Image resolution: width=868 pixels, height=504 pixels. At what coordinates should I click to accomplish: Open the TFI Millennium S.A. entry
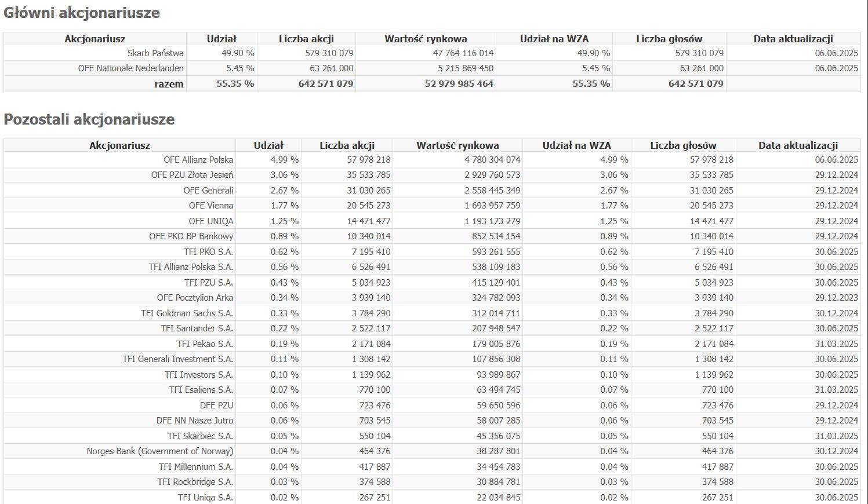(195, 467)
